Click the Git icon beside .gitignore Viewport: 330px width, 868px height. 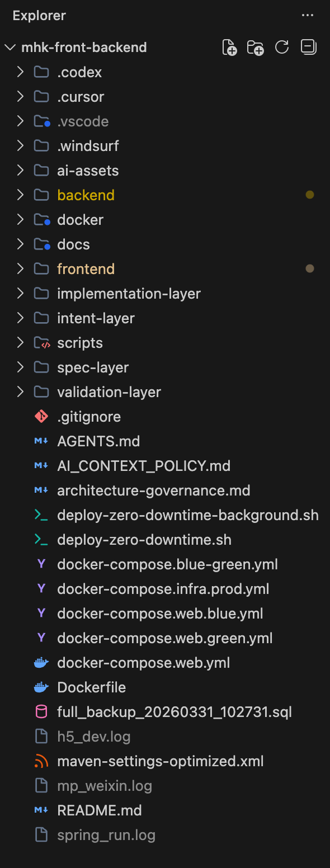click(x=41, y=417)
